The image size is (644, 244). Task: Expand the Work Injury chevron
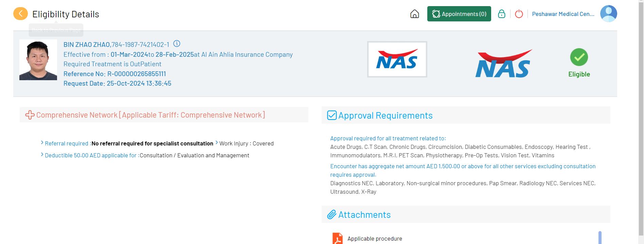click(x=216, y=143)
